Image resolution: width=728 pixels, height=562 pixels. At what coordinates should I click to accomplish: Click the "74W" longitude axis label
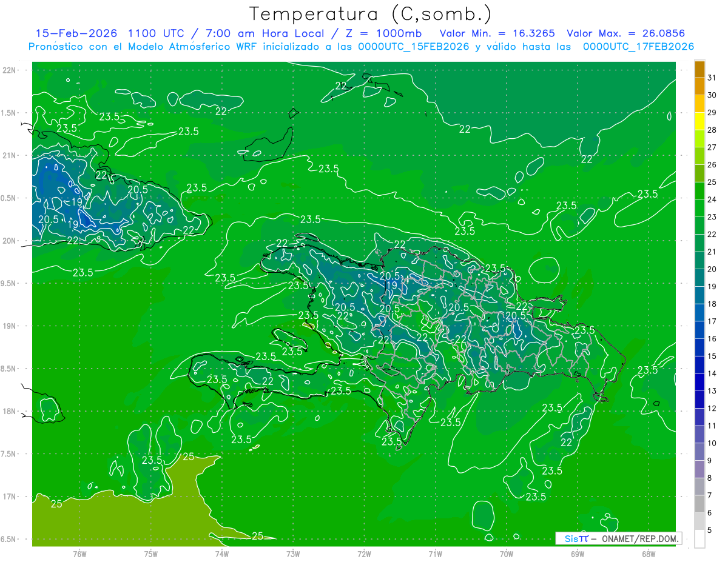tap(222, 554)
